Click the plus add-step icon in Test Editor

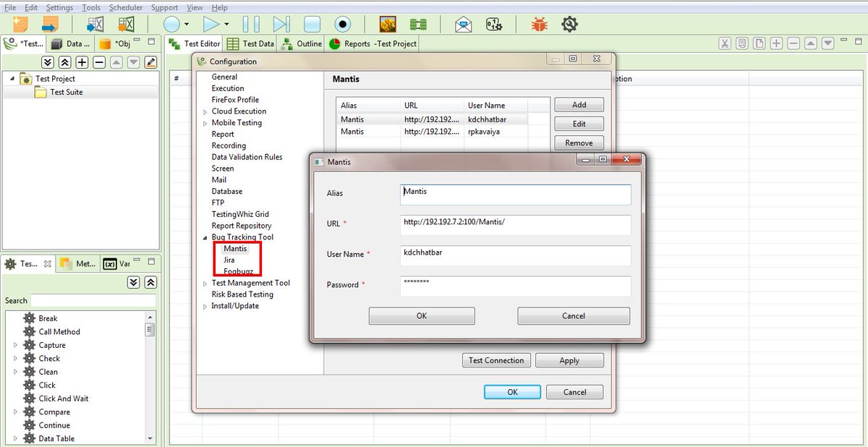[x=777, y=43]
